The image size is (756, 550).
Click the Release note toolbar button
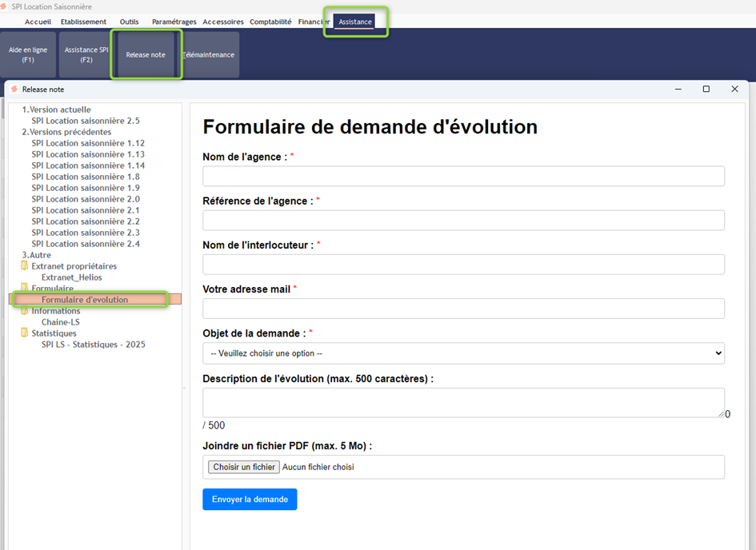coord(146,54)
